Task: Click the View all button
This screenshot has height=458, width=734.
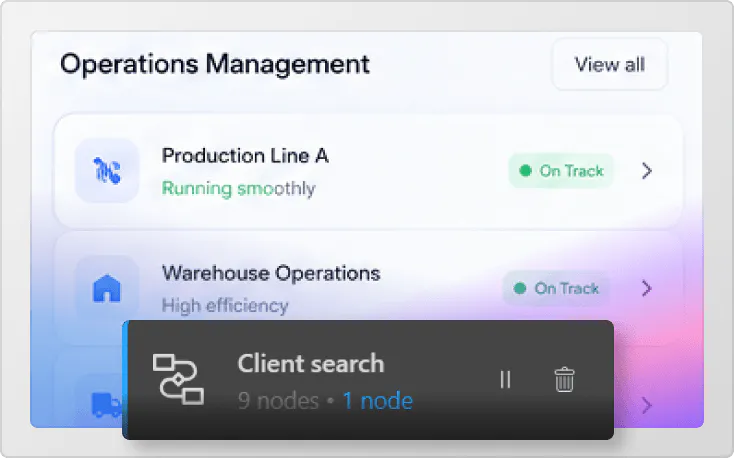Action: tap(609, 64)
